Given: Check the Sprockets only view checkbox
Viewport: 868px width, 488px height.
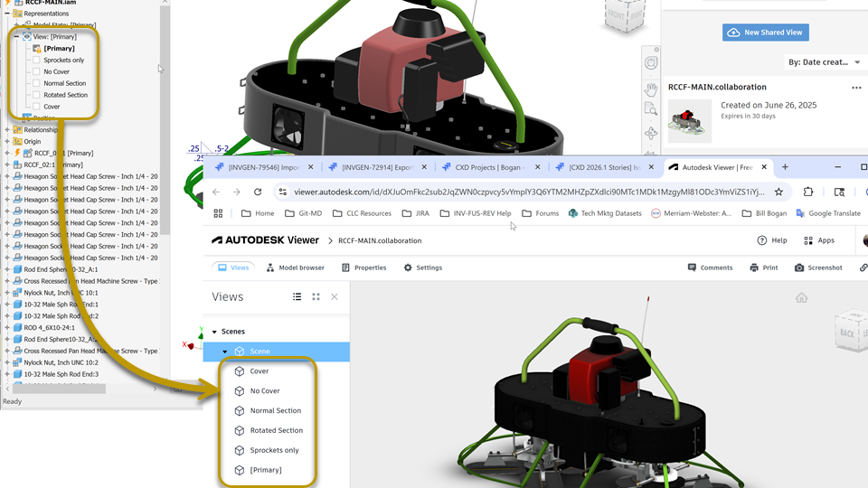Looking at the screenshot, I should pos(36,60).
